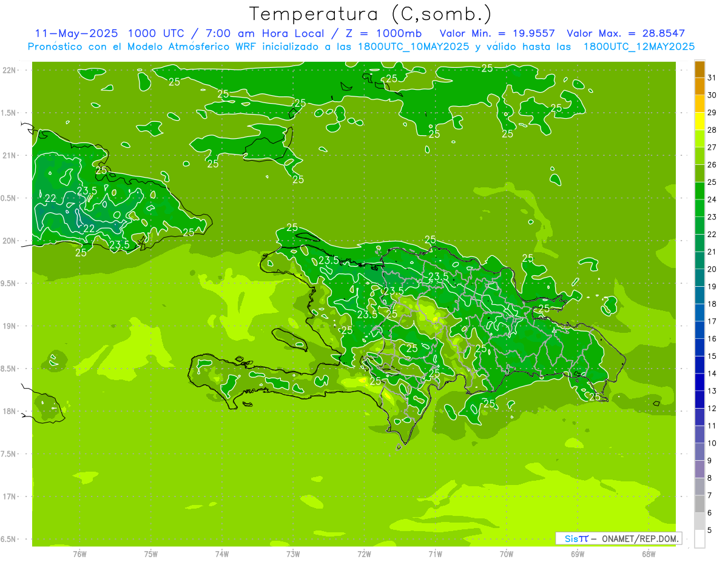The image size is (728, 562).
Task: Pick the dark blue legend band between 12 and 13
Action: pos(699,400)
